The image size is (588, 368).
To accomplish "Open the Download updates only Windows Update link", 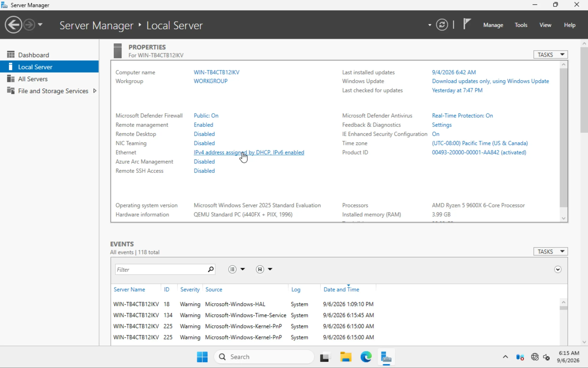I will pyautogui.click(x=490, y=81).
